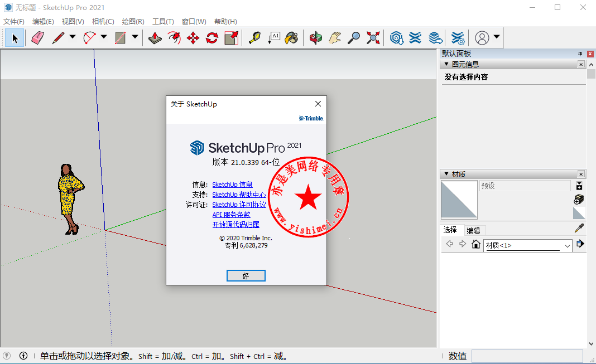Collapse the 图元信息 panel section

click(x=446, y=64)
